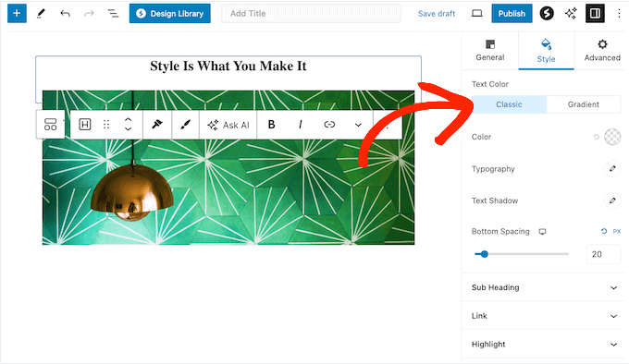Open the Design Library
The height and width of the screenshot is (364, 629).
coord(169,14)
